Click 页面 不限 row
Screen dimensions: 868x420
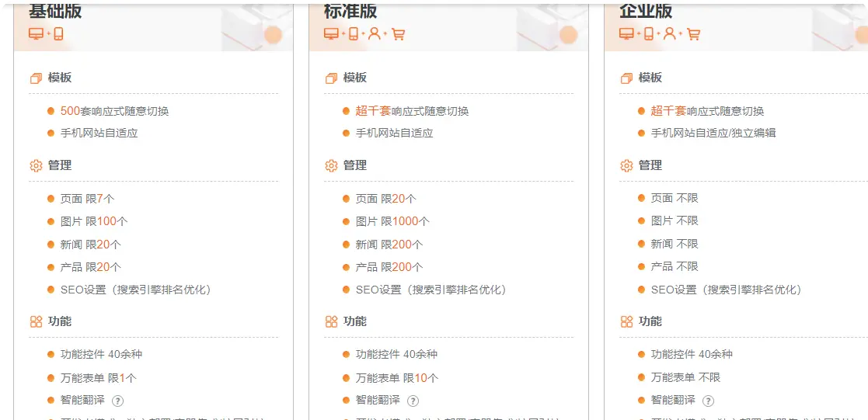pyautogui.click(x=675, y=199)
